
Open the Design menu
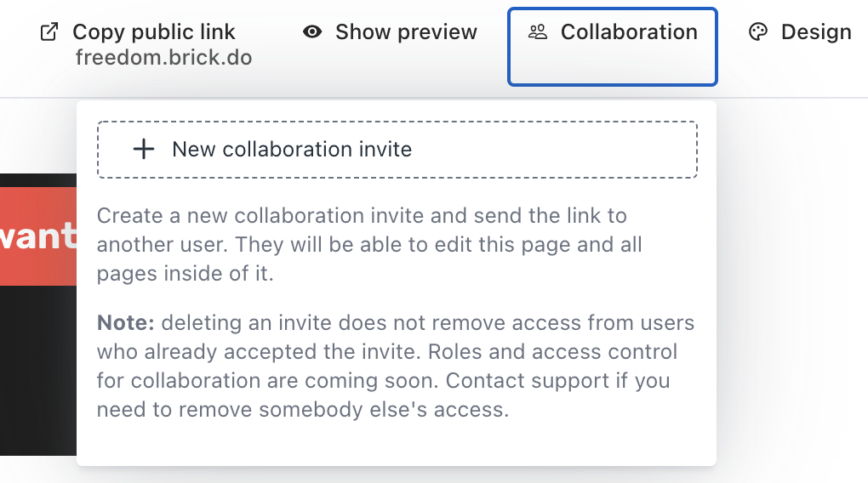[x=800, y=32]
